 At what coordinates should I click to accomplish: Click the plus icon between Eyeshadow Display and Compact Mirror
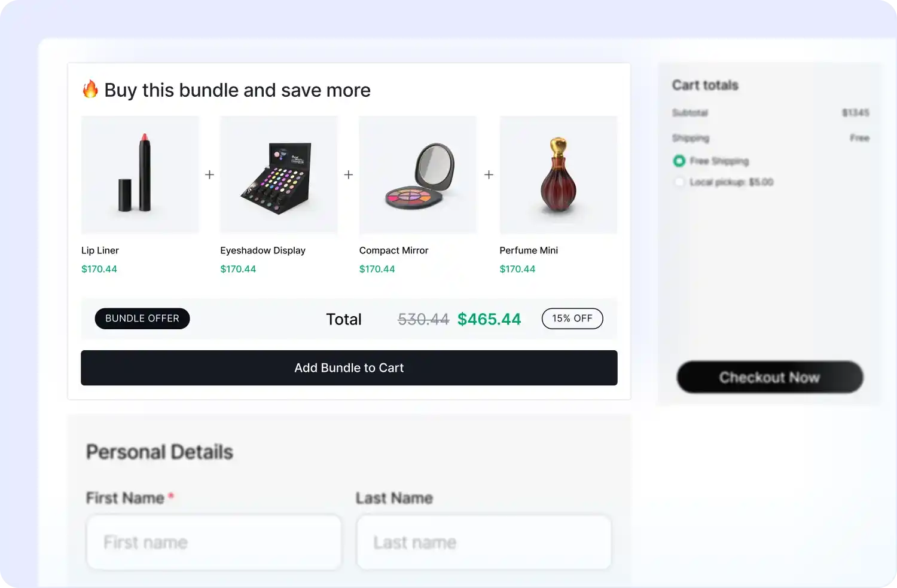pyautogui.click(x=349, y=174)
